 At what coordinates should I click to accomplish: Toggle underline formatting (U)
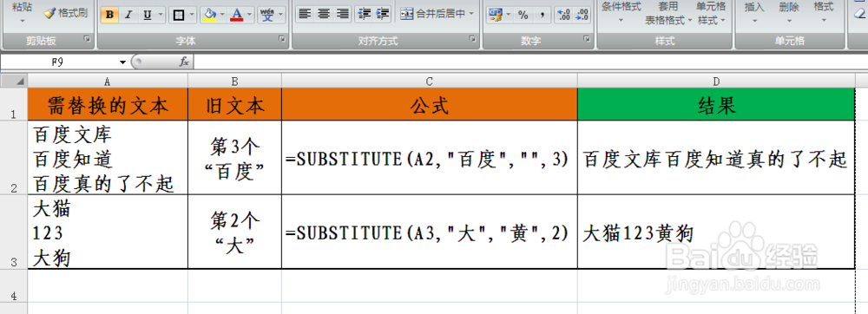pyautogui.click(x=147, y=15)
